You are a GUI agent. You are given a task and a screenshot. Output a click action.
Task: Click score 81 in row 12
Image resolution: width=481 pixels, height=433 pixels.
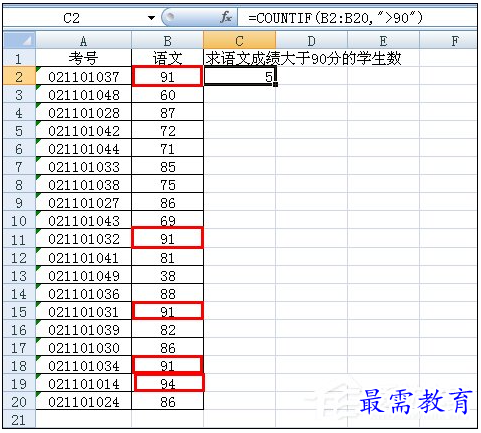coord(167,258)
